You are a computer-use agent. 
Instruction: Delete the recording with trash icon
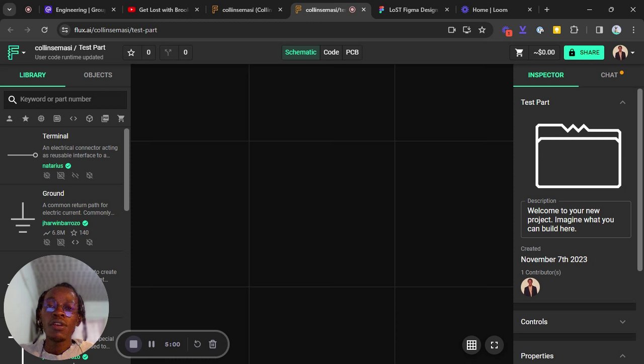point(213,344)
